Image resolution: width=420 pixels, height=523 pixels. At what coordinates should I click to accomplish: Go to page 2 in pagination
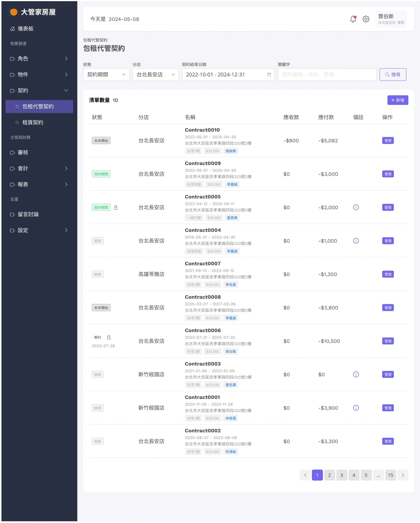329,475
